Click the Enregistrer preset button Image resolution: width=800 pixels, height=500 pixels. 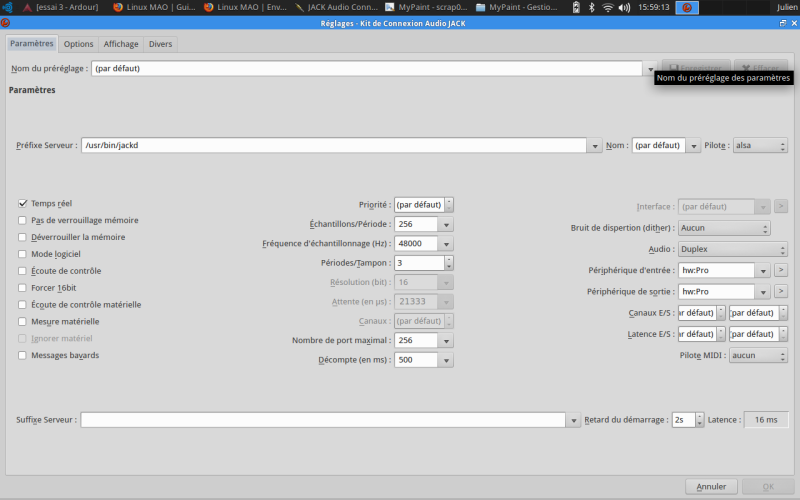[696, 68]
